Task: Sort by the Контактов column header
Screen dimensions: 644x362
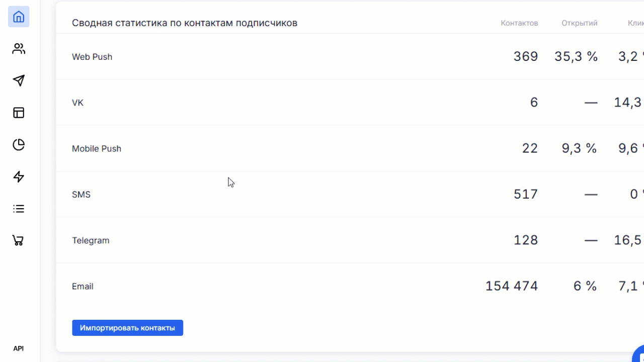Action: click(519, 23)
